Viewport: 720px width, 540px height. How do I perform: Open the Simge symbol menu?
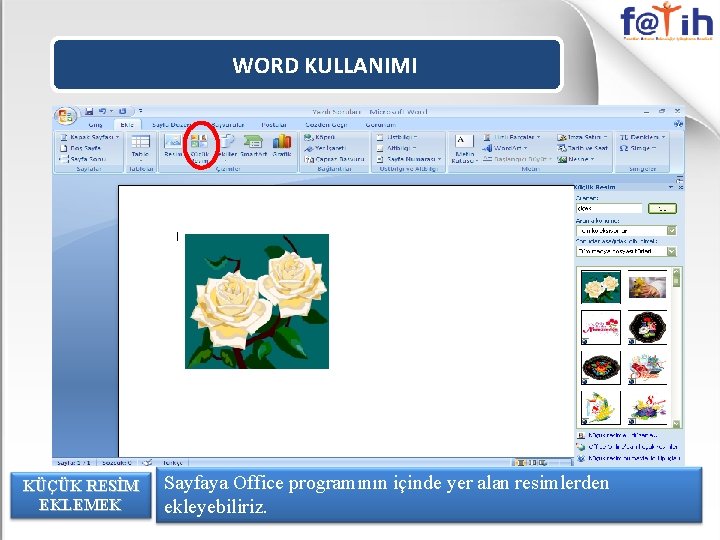pos(638,148)
